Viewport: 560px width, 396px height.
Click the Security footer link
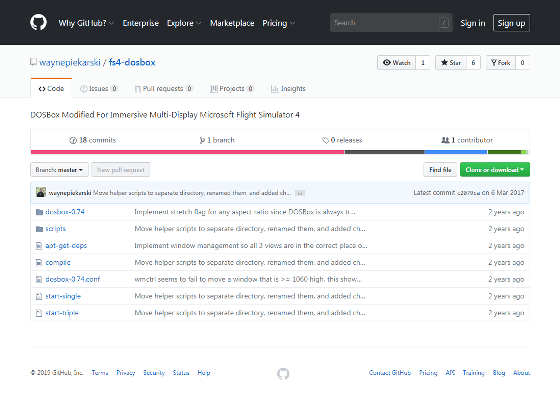point(154,373)
